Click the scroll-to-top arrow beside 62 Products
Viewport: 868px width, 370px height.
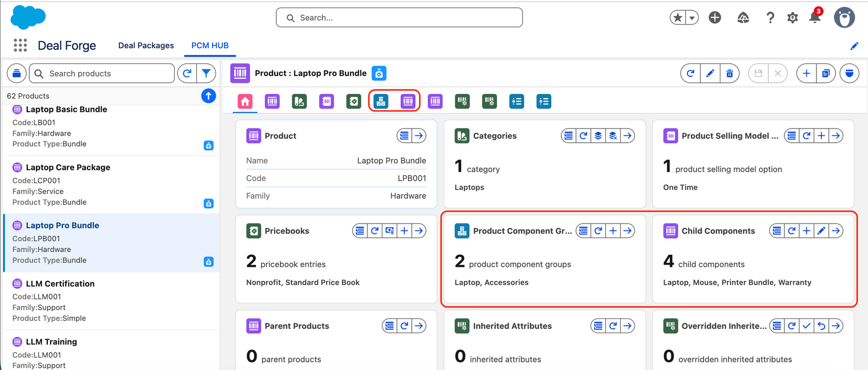208,96
